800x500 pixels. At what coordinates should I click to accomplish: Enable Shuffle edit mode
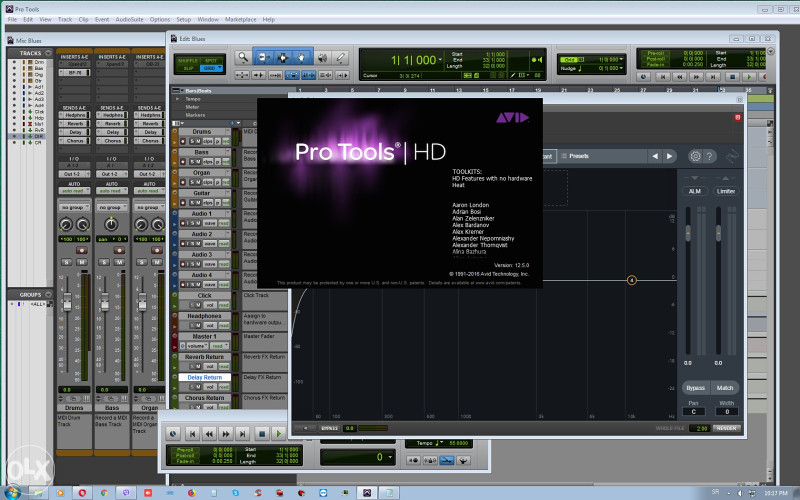(x=188, y=61)
